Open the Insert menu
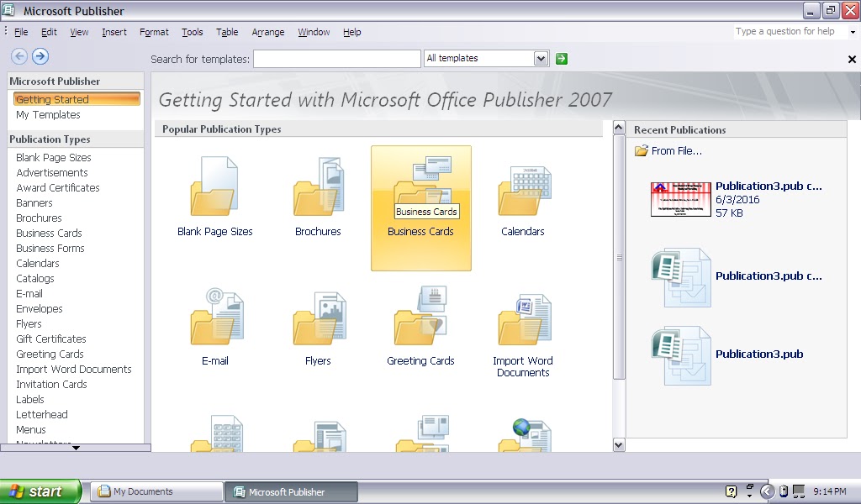 [114, 32]
